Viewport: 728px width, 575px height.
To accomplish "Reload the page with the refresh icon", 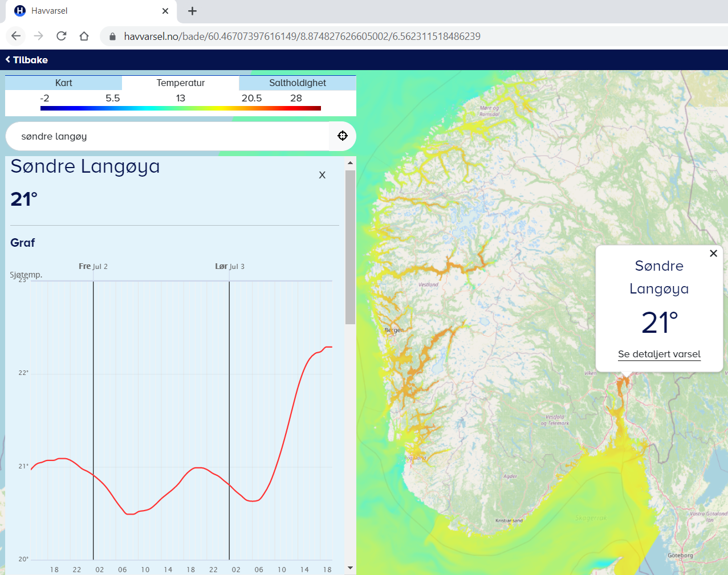I will (61, 36).
